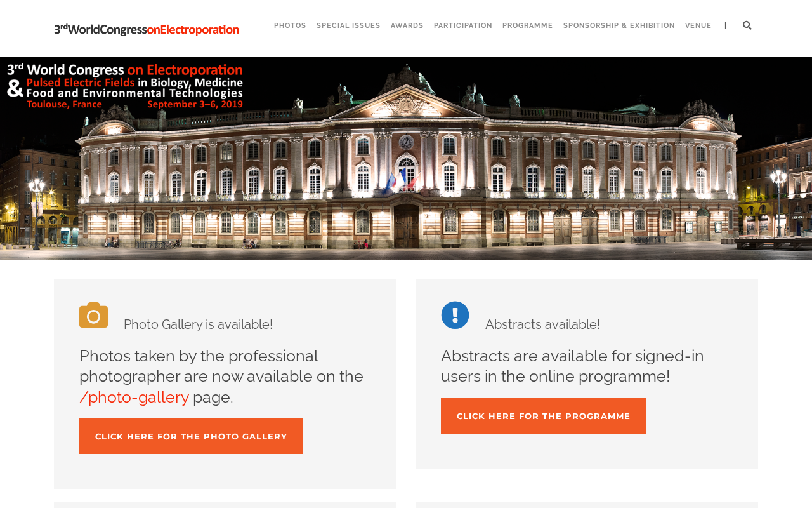This screenshot has height=508, width=812.
Task: Click the Abstracts available heading
Action: pos(542,324)
